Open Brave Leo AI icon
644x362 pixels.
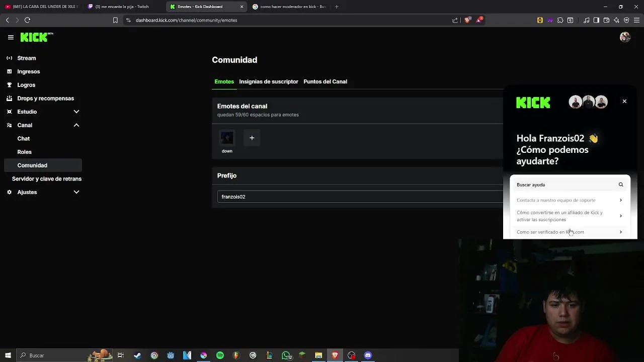pos(616,20)
